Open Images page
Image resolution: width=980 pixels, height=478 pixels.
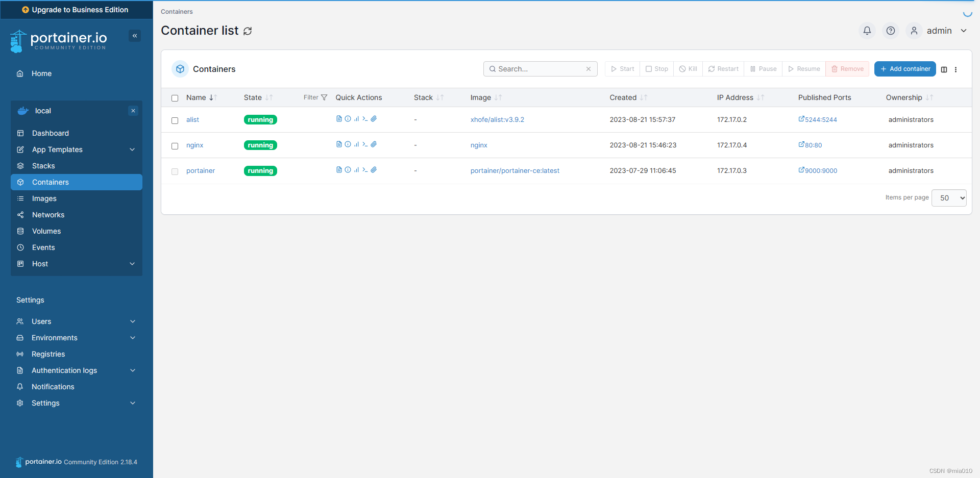coord(77,198)
